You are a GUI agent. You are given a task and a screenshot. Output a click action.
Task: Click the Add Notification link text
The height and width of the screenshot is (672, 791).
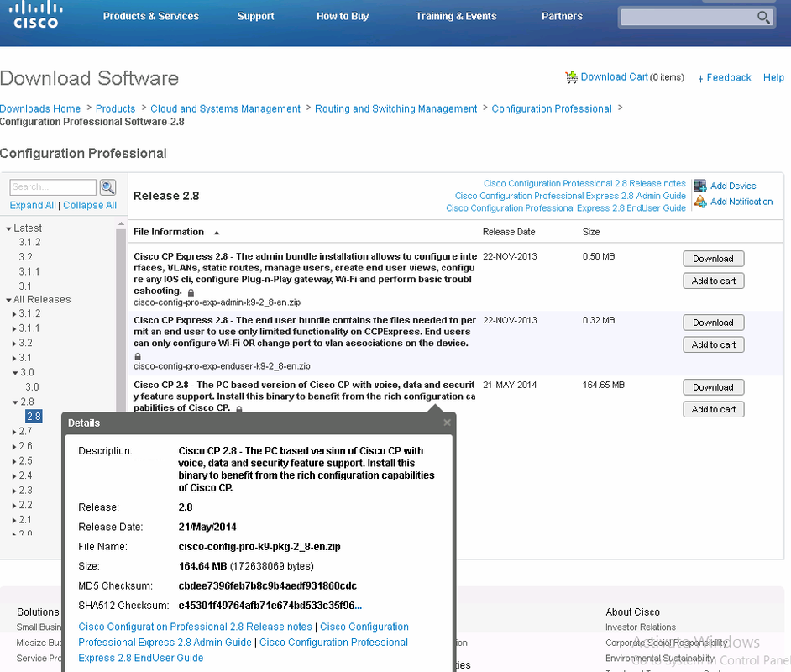point(741,202)
